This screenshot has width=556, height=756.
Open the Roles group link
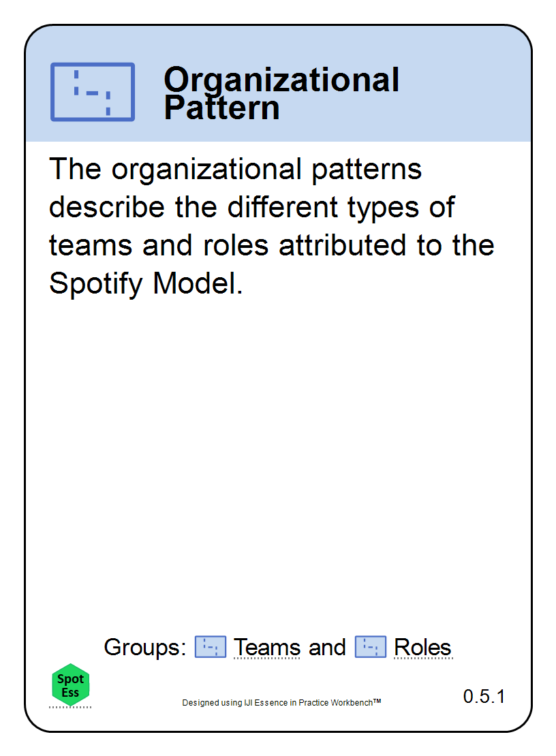(423, 647)
